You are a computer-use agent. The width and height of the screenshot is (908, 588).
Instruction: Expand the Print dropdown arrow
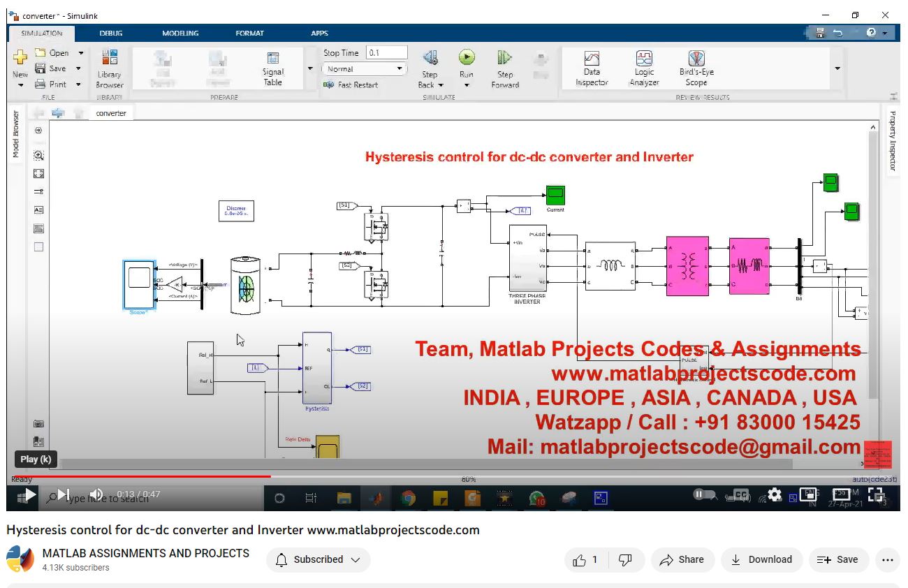[78, 84]
